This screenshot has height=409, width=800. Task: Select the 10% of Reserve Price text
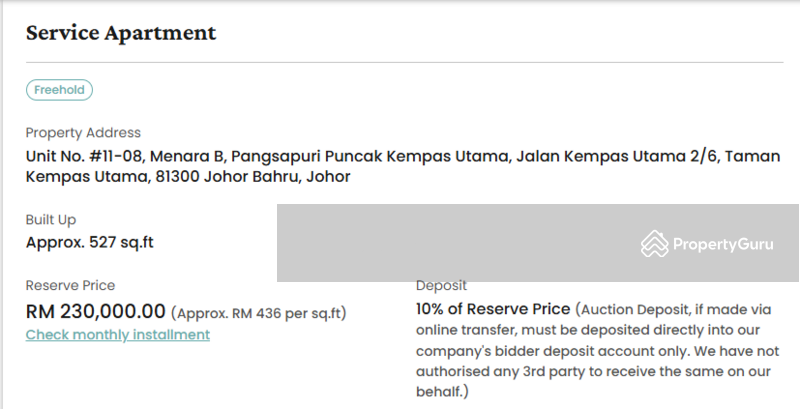tap(493, 309)
